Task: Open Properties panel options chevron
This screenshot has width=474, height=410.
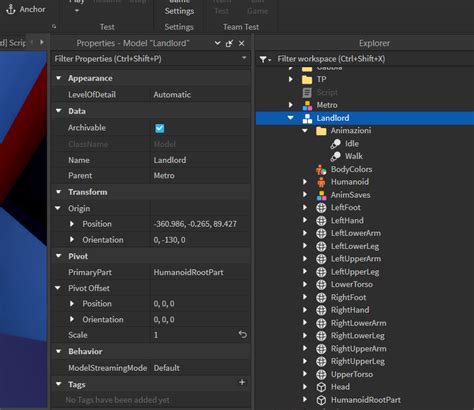Action: click(217, 43)
